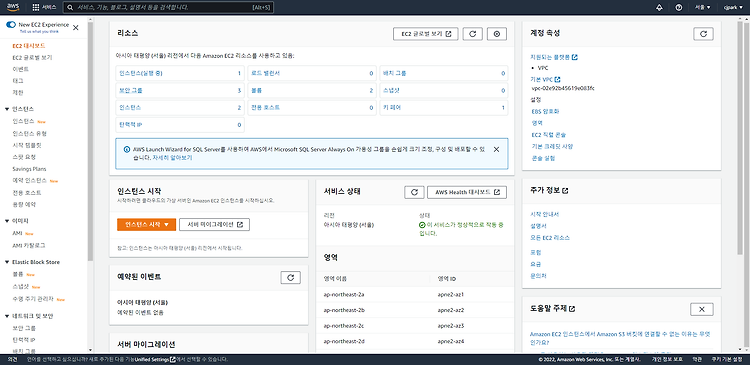750x365 pixels.
Task: Refresh the Resources panel
Action: [473, 34]
